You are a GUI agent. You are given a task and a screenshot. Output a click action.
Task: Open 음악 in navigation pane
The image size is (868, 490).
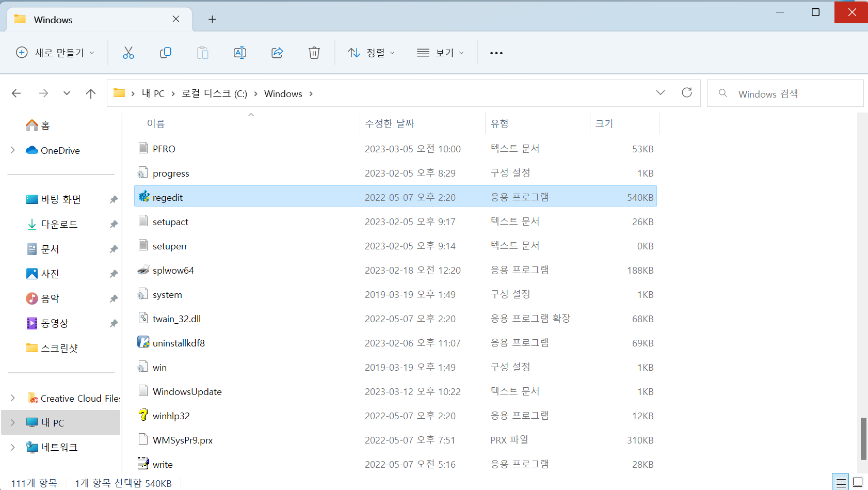(50, 298)
